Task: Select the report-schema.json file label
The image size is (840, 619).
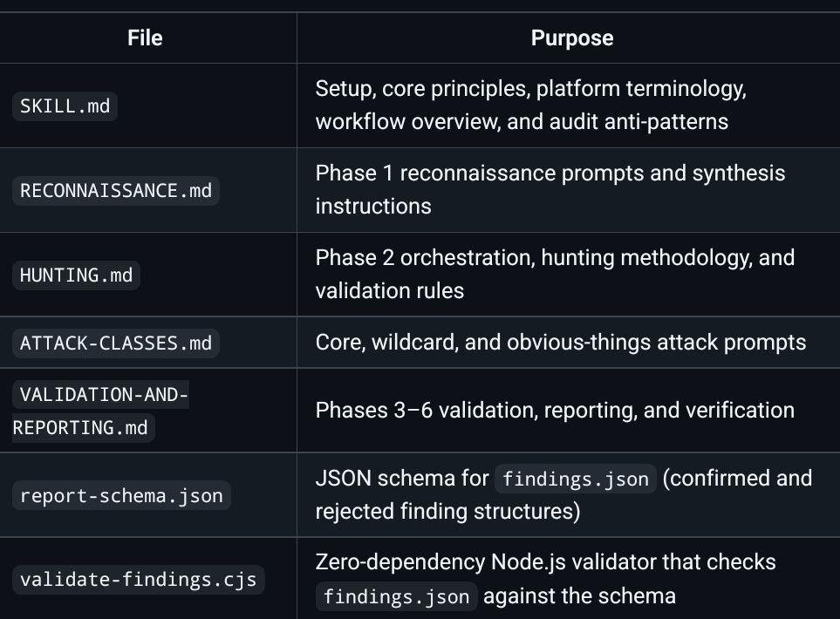Action: (121, 495)
